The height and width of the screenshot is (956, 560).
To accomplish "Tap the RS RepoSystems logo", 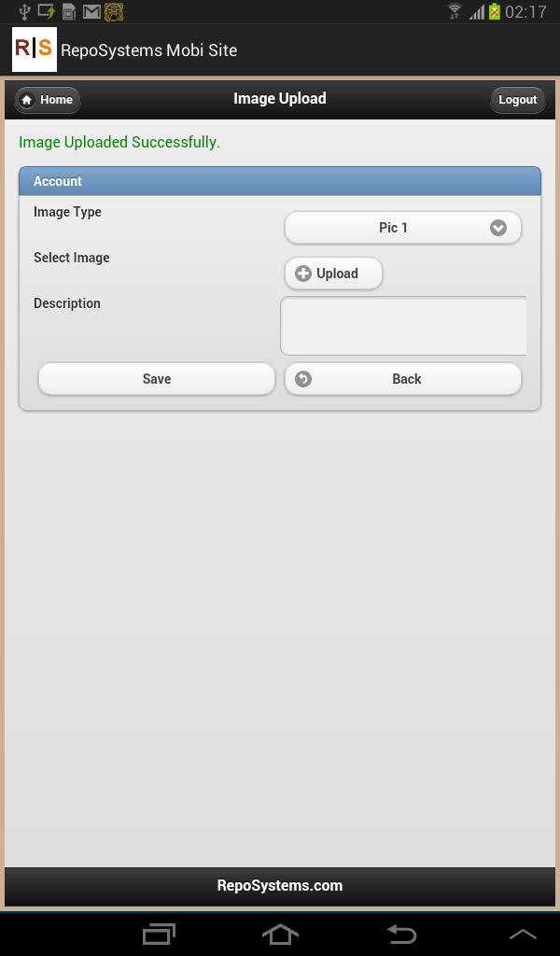I will pyautogui.click(x=35, y=49).
